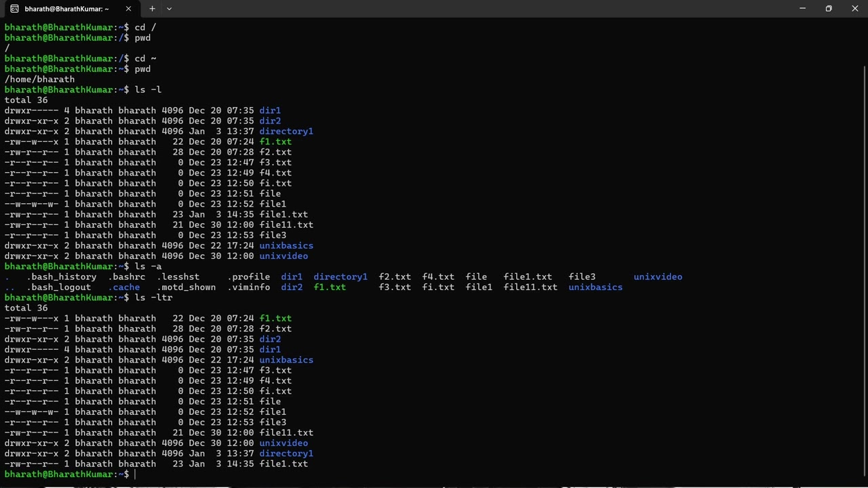The height and width of the screenshot is (488, 868).
Task: Close the terminal window
Action: tap(854, 9)
